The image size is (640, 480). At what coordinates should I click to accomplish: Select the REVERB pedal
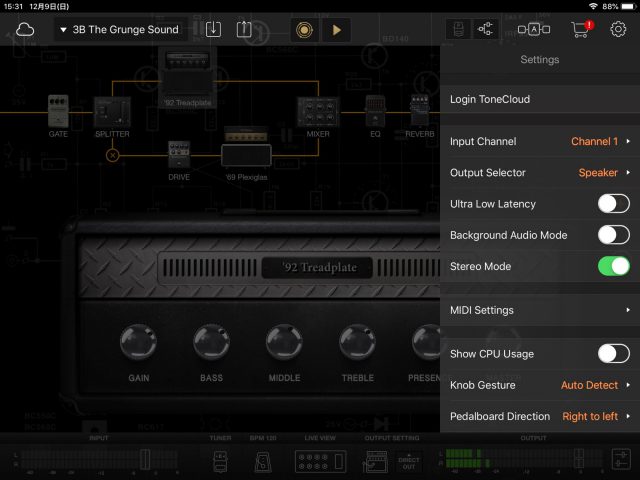420,110
